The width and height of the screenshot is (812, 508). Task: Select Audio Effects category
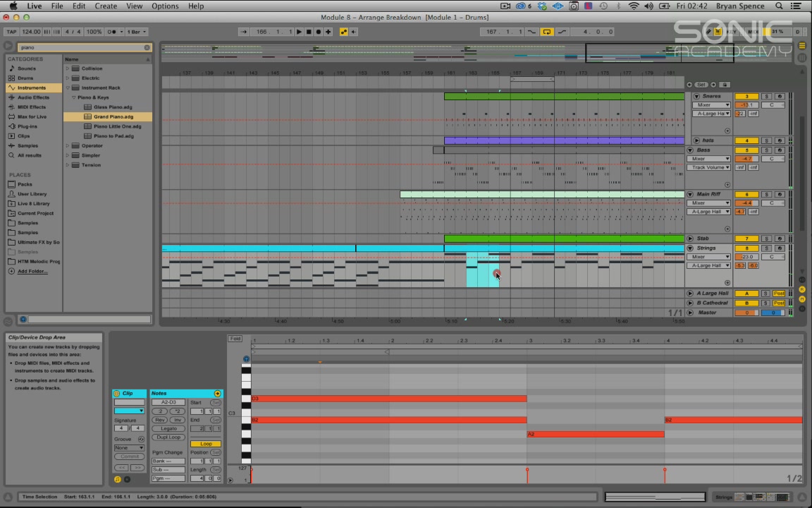click(33, 97)
